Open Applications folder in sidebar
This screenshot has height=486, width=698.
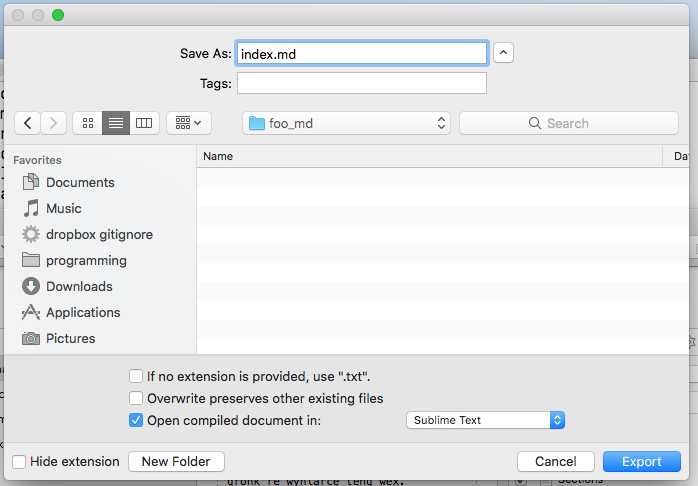pos(82,312)
